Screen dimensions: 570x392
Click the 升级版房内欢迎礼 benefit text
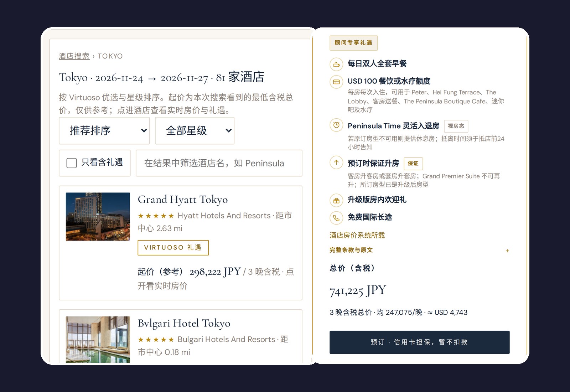[x=377, y=200]
